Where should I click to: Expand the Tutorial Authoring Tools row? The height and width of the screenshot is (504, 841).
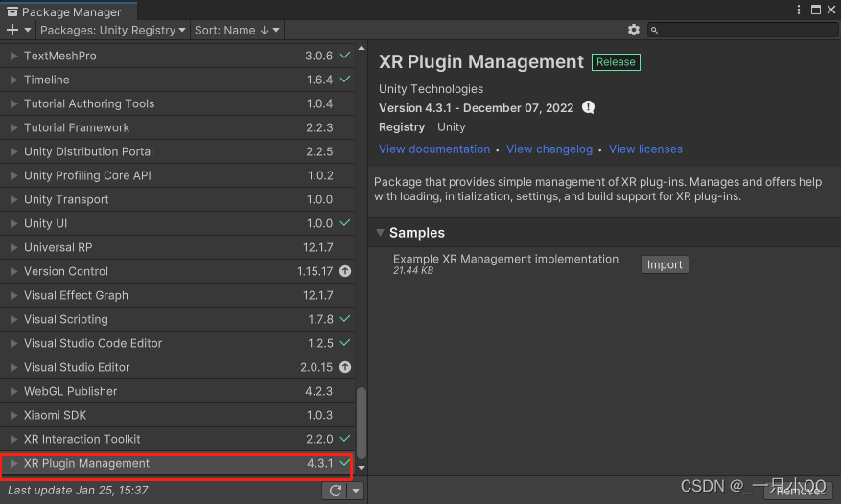[14, 104]
